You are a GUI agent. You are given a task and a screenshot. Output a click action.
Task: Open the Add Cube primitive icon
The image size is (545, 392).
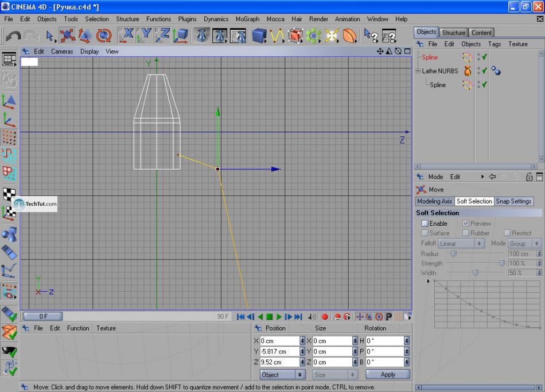coord(259,36)
